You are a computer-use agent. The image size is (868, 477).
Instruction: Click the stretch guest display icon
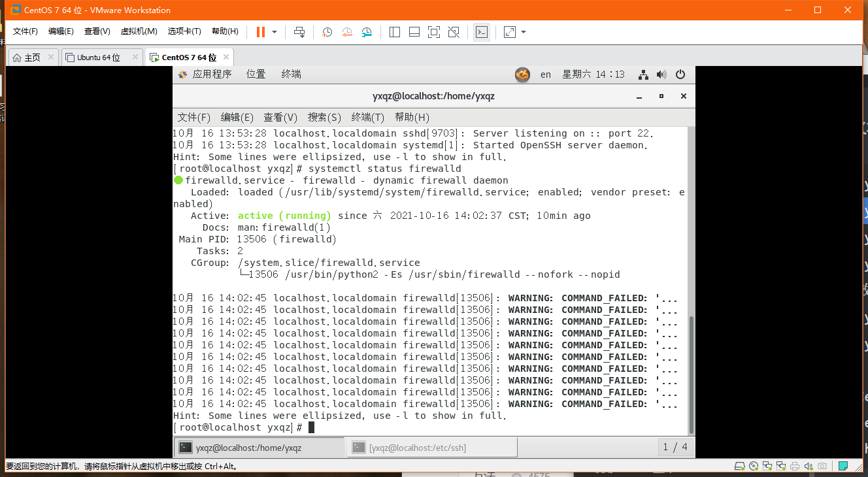[510, 32]
